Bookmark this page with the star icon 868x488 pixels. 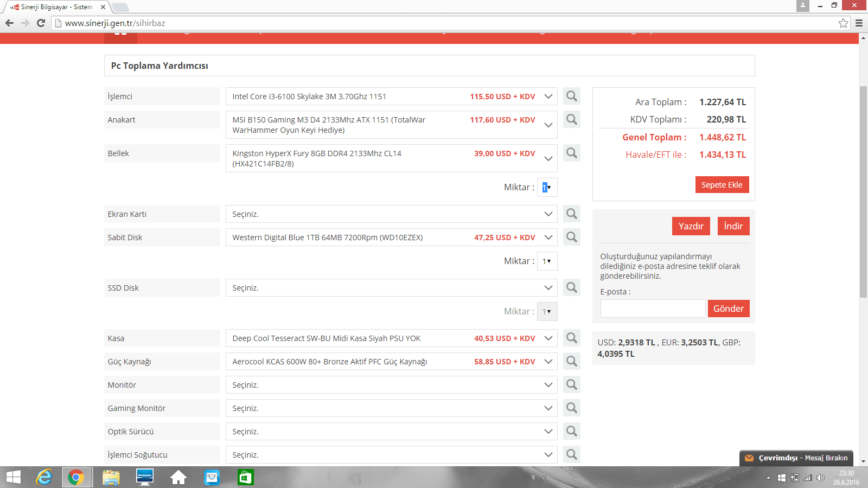point(843,23)
